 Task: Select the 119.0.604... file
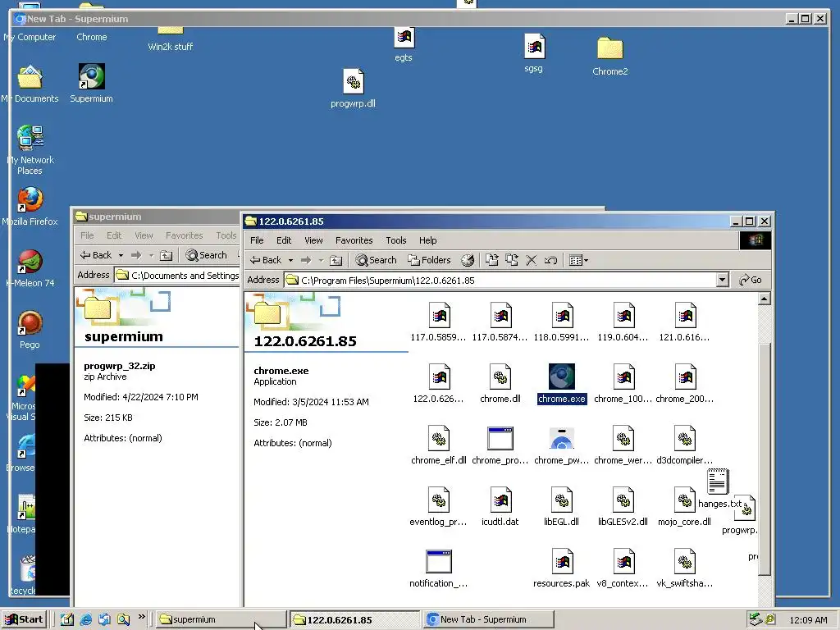[x=623, y=322]
